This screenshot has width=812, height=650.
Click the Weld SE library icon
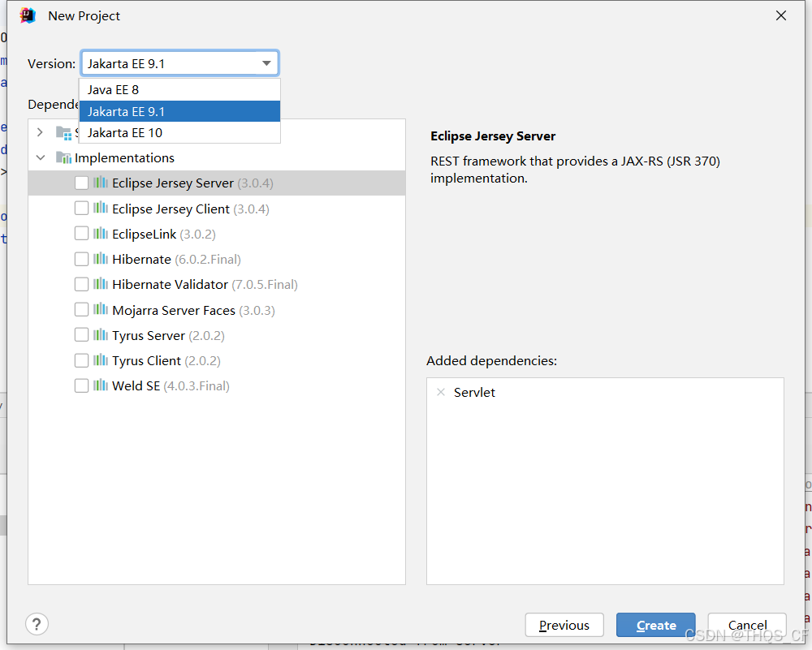[x=101, y=385]
